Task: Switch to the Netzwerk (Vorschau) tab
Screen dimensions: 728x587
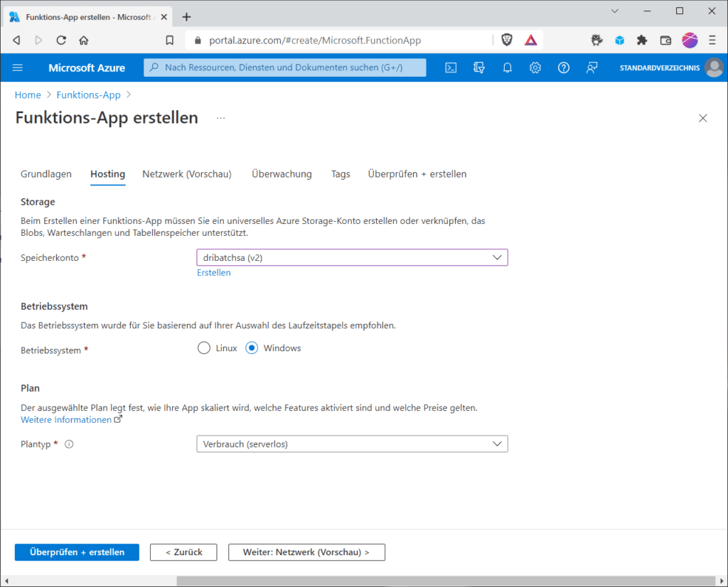Action: (187, 174)
